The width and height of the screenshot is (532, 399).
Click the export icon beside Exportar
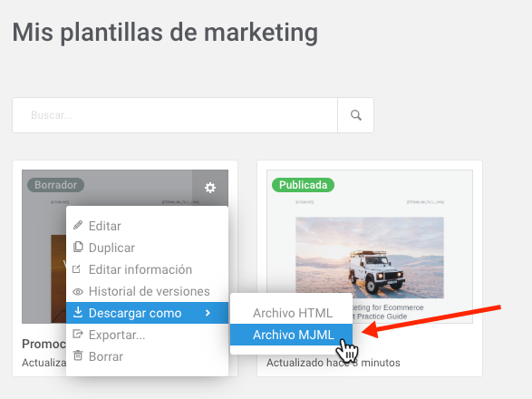(x=78, y=334)
